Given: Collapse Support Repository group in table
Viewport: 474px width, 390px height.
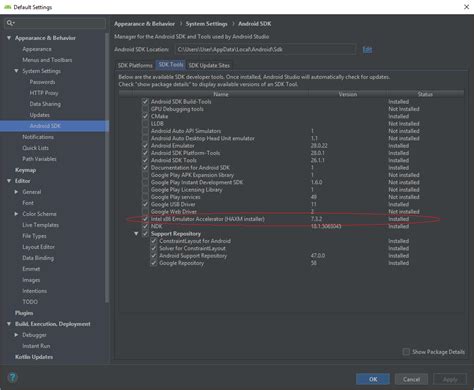Looking at the screenshot, I should pyautogui.click(x=136, y=234).
